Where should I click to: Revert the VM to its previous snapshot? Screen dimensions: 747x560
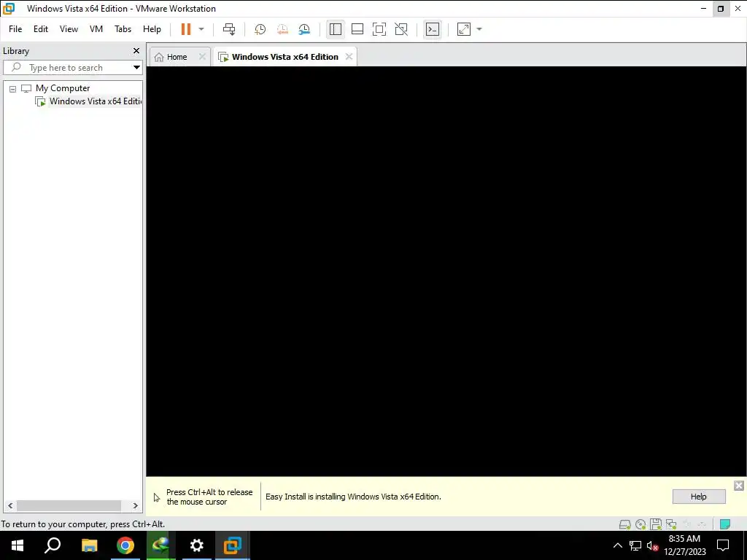[x=282, y=29]
